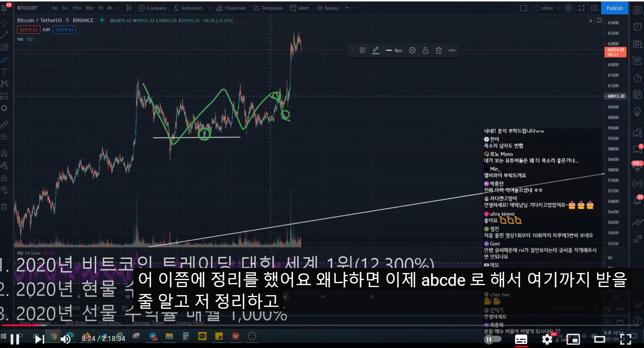The width and height of the screenshot is (644, 348).
Task: Switch to the 30m timeframe
Action: (x=89, y=8)
